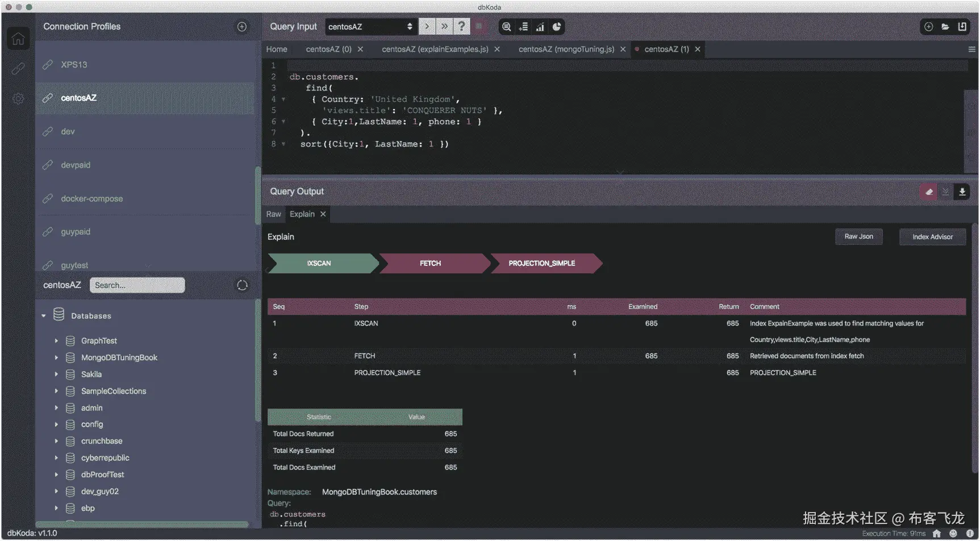Click the dev_guy02 database

click(x=99, y=492)
